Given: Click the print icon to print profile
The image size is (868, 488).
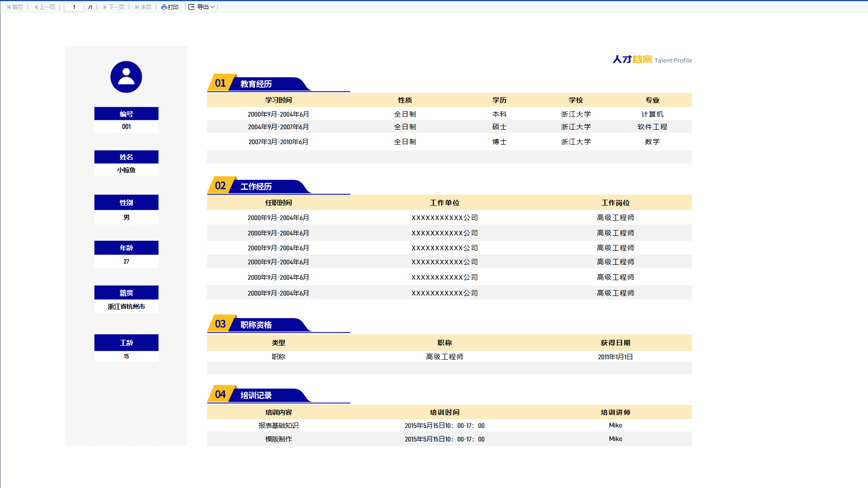Looking at the screenshot, I should click(165, 7).
